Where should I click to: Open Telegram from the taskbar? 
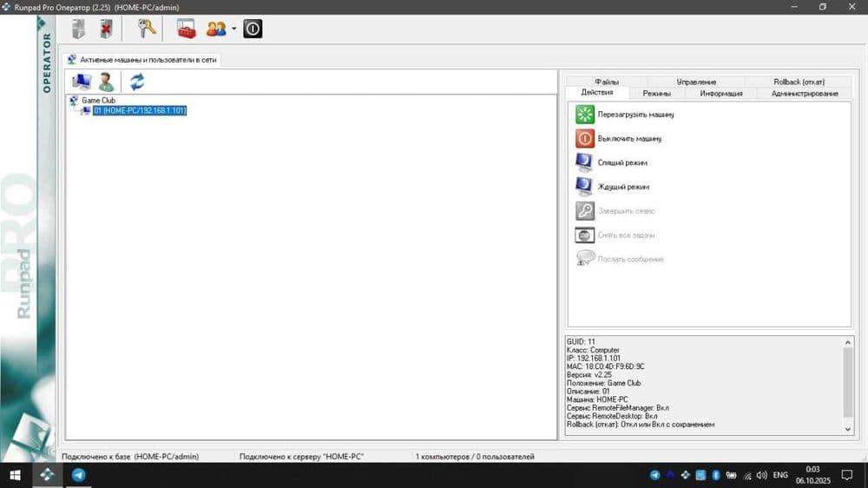coord(79,475)
